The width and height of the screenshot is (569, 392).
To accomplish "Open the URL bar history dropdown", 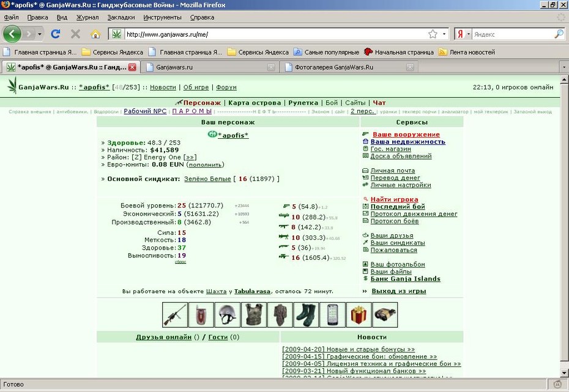I will 444,34.
